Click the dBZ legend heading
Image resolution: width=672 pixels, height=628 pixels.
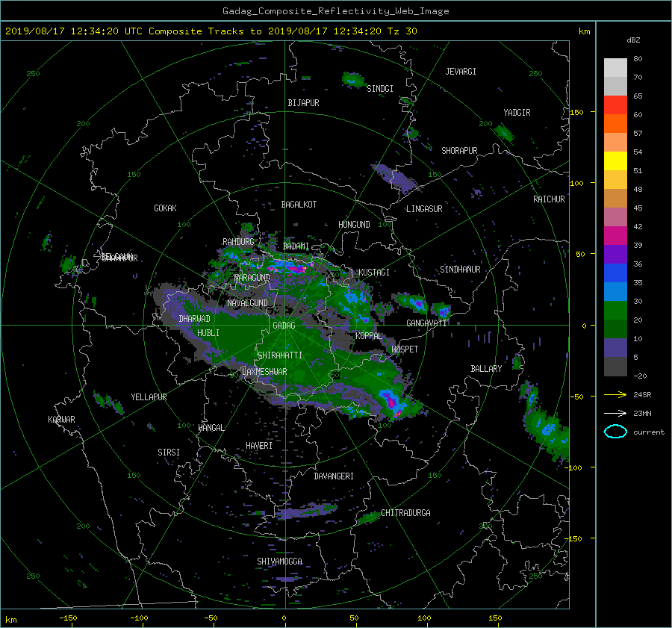[633, 40]
